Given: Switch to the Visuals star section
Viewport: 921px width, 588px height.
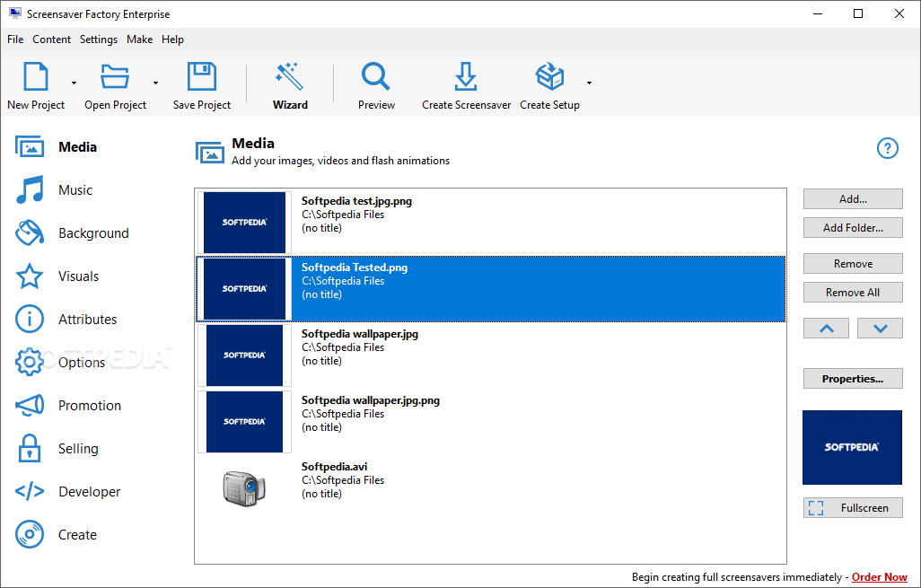Looking at the screenshot, I should pyautogui.click(x=30, y=276).
